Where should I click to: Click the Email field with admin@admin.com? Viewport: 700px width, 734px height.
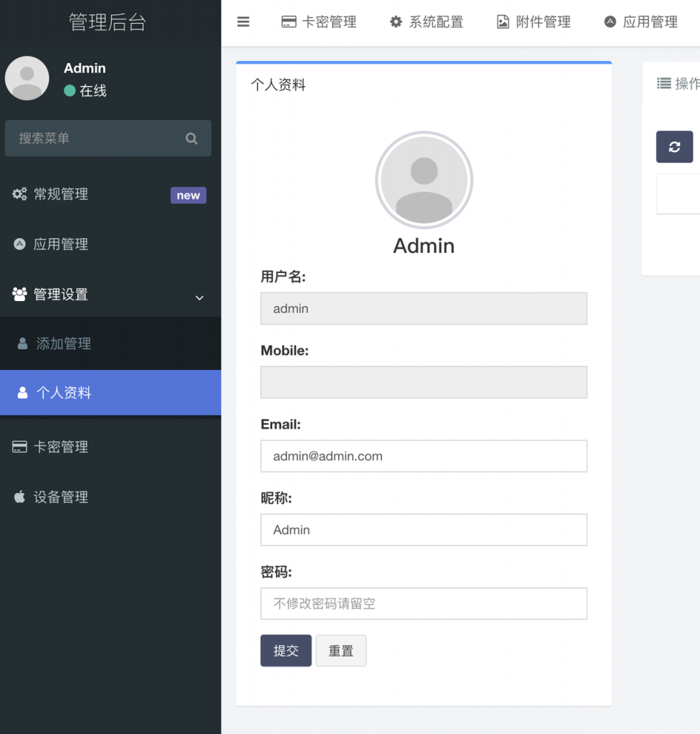(x=424, y=456)
